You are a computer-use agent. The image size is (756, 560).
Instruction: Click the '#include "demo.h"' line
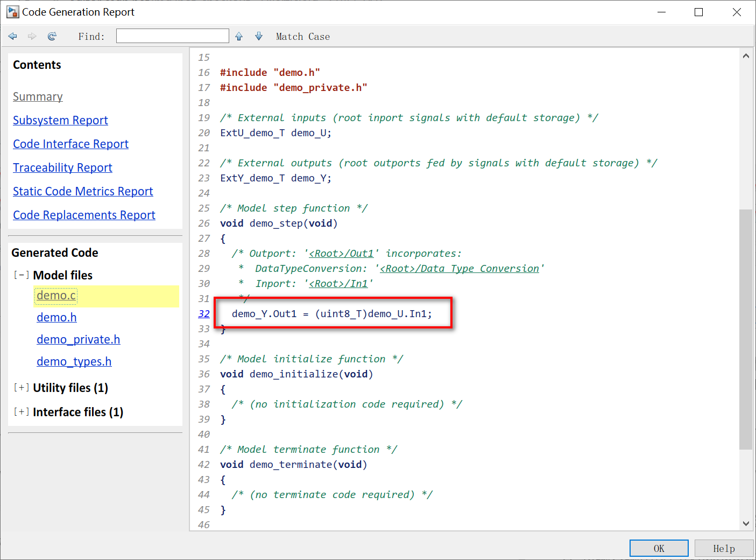point(270,73)
